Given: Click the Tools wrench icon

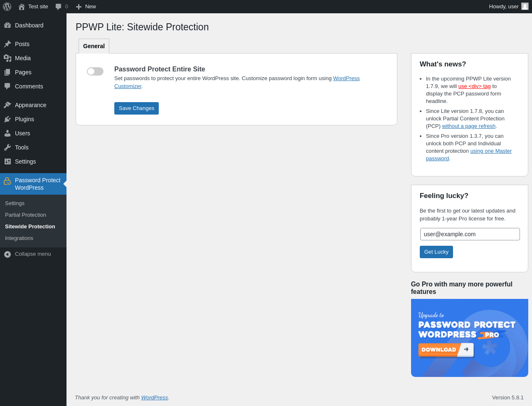Looking at the screenshot, I should pyautogui.click(x=7, y=147).
